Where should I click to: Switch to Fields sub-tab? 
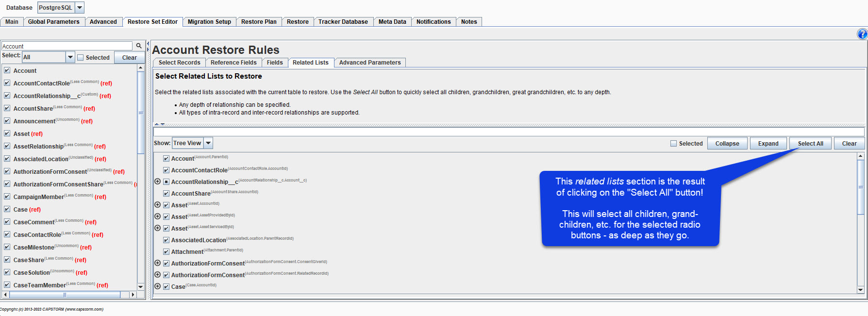[275, 63]
